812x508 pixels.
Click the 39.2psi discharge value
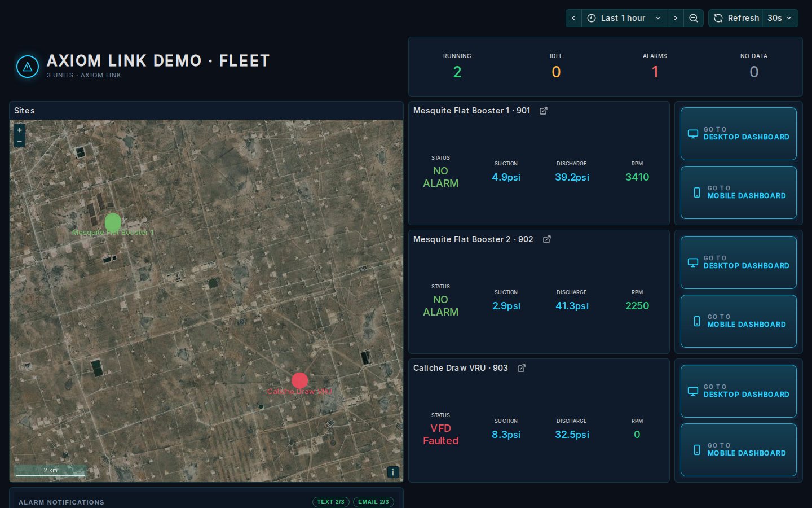572,177
